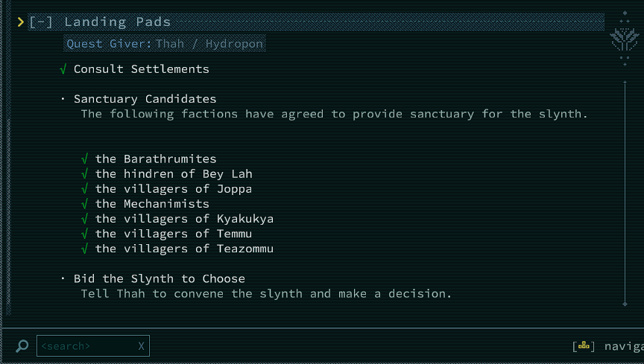Click the navigate hint at bottom right
The width and height of the screenshot is (644, 364).
(623, 346)
